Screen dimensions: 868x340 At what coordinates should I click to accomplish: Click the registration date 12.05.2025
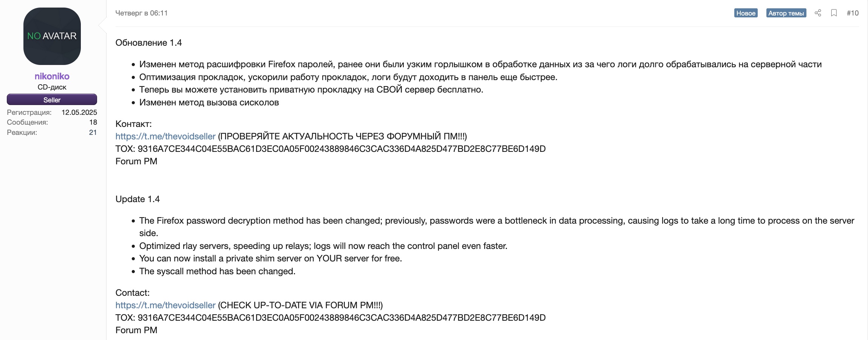coord(79,113)
